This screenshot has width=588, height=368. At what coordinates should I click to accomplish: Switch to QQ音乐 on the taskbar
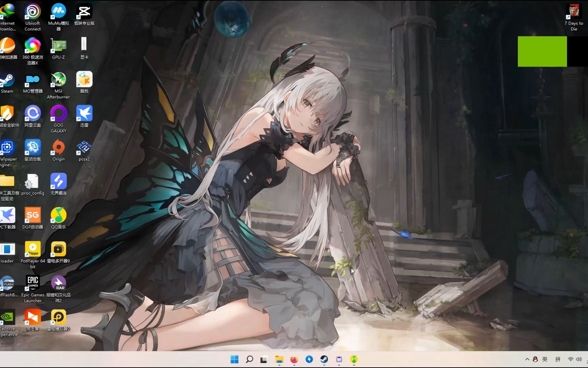[x=354, y=359]
